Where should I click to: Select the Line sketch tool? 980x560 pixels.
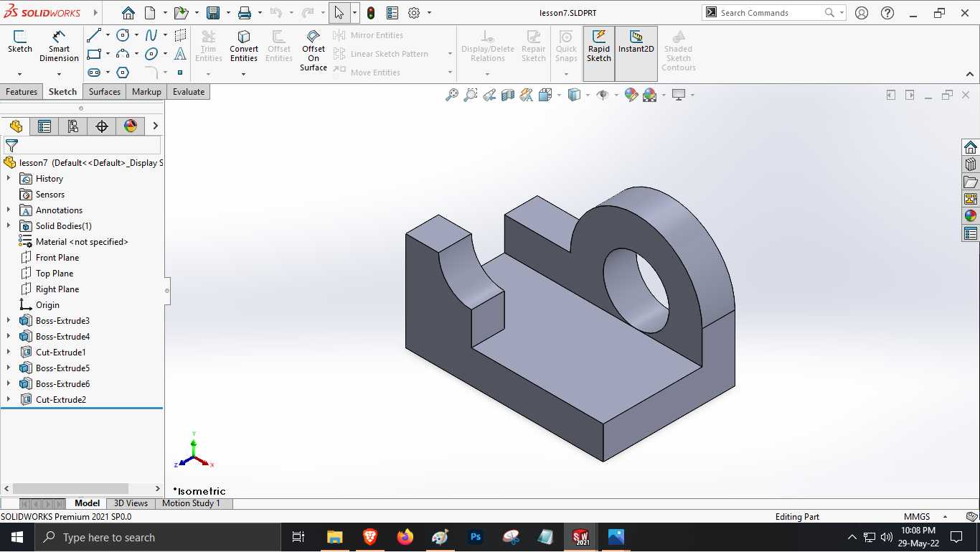pos(94,35)
